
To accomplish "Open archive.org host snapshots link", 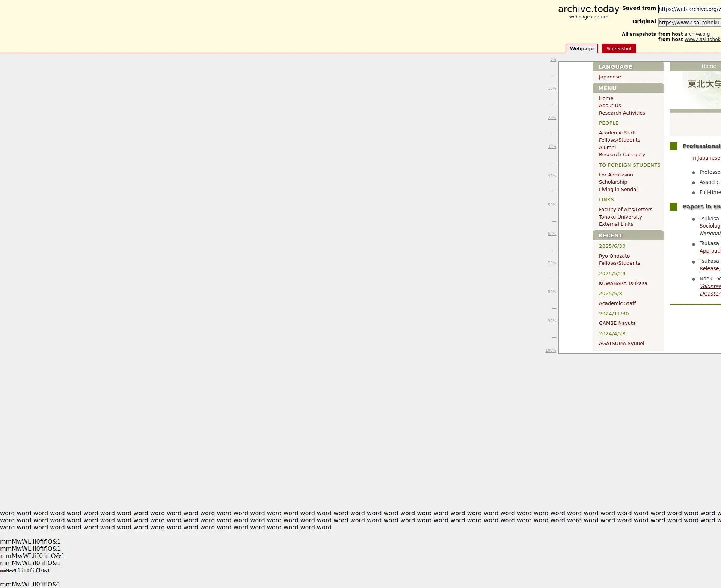I will click(697, 34).
